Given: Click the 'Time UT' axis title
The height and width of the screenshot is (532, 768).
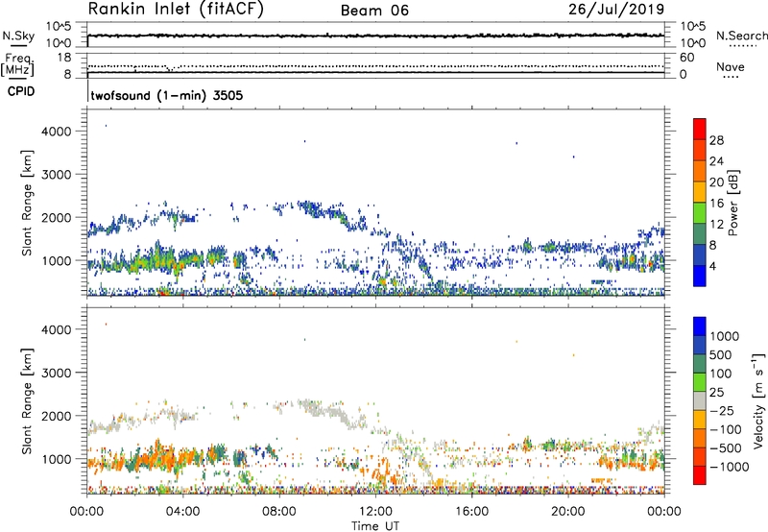Looking at the screenshot, I should (x=375, y=526).
